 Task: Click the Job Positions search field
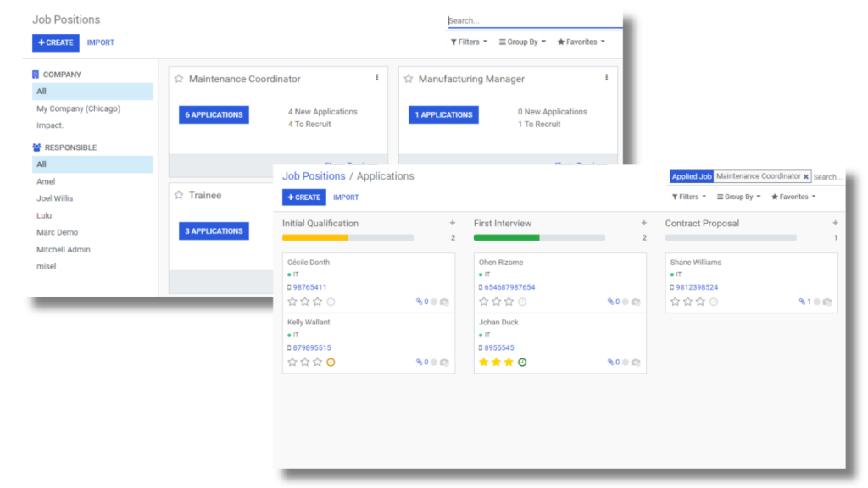coord(534,20)
